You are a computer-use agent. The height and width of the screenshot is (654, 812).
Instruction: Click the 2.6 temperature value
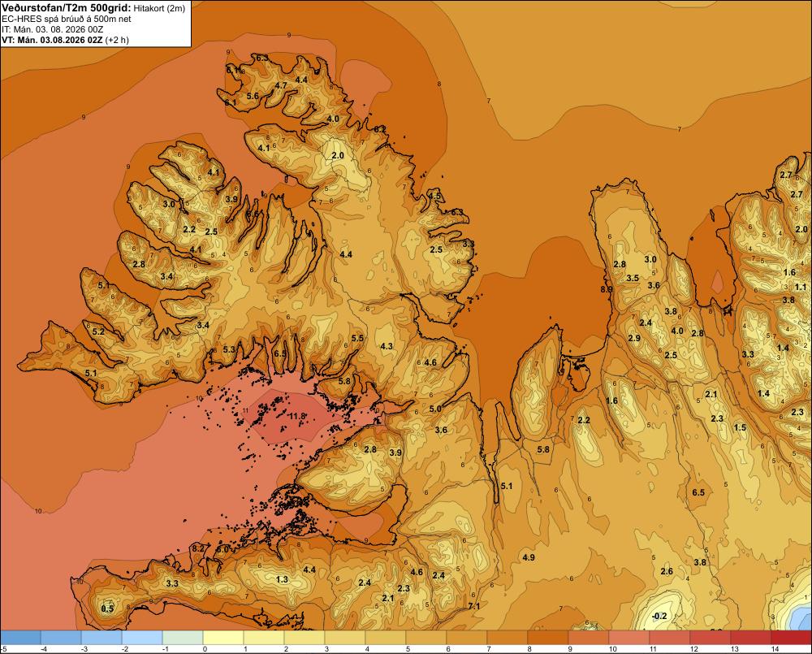point(667,571)
